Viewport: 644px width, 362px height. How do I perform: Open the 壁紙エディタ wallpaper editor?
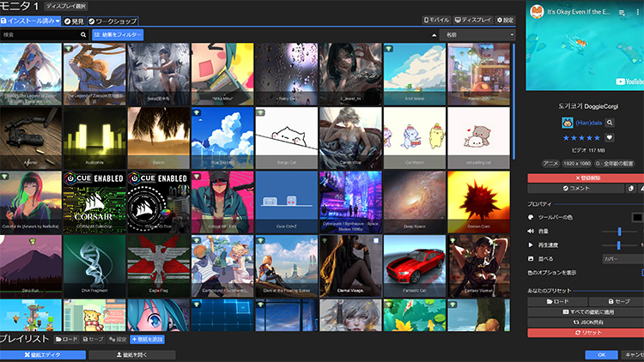tap(43, 354)
